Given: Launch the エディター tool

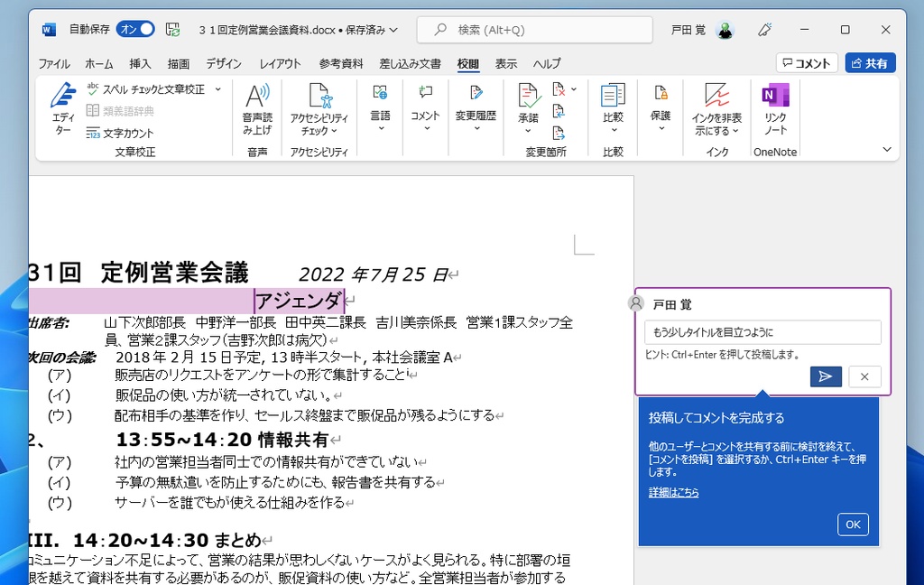Looking at the screenshot, I should click(63, 110).
